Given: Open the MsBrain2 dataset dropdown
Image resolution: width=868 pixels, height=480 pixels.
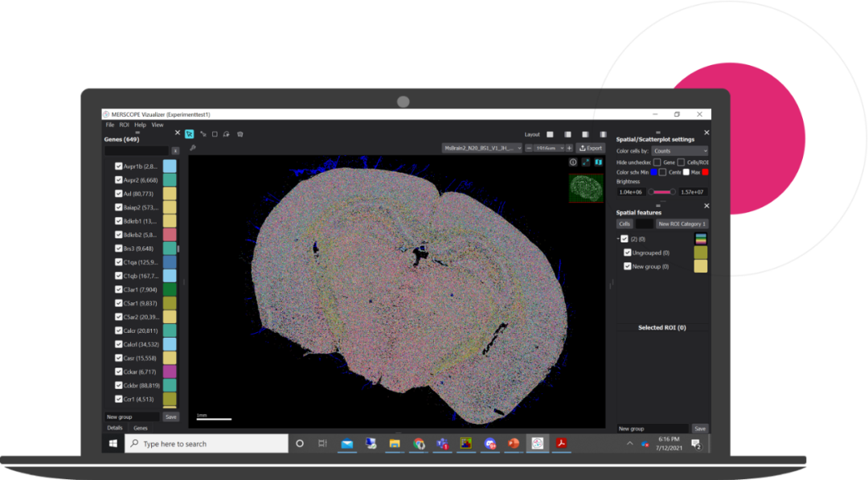Looking at the screenshot, I should 482,148.
